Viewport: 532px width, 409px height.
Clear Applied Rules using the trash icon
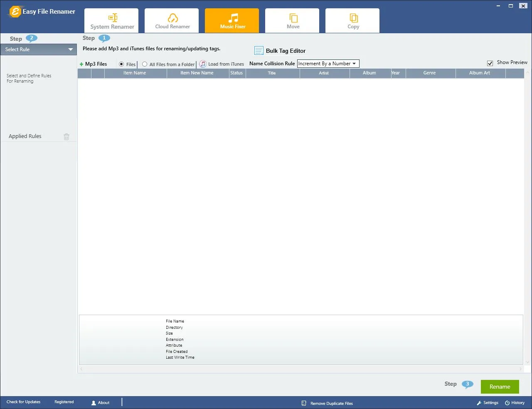point(66,136)
